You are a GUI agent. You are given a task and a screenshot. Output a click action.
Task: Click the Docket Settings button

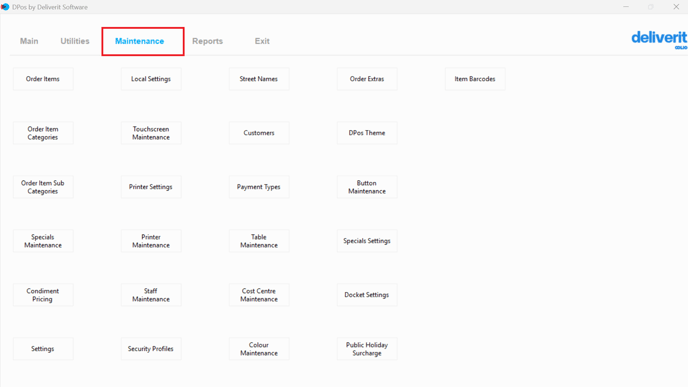click(x=367, y=295)
